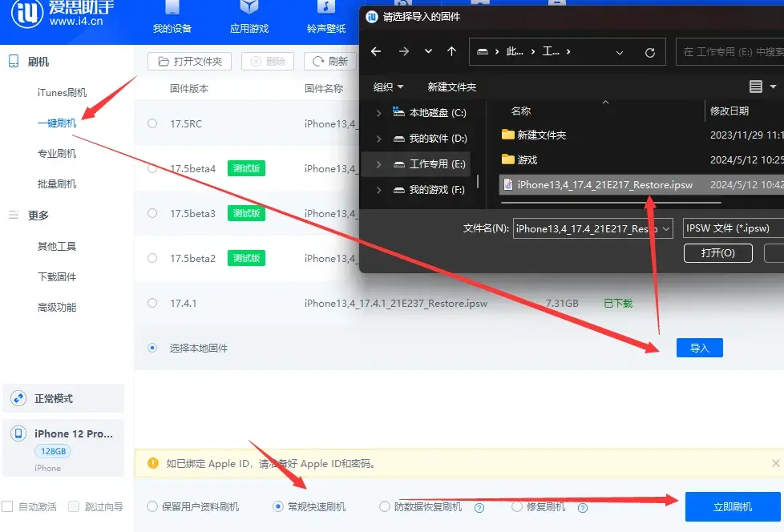The height and width of the screenshot is (532, 784).
Task: Click the Forward arrow in file dialog
Action: click(x=404, y=51)
